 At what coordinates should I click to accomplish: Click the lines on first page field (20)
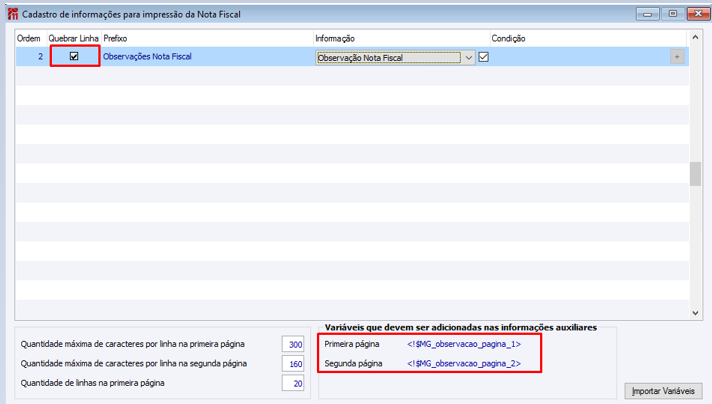click(x=293, y=383)
